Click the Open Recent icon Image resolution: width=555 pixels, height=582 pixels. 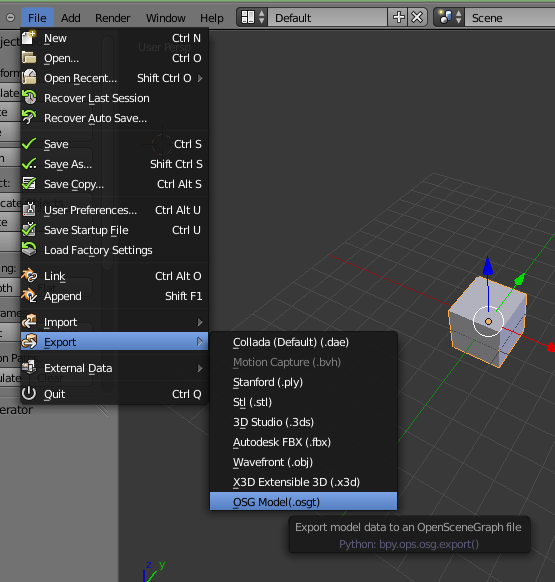[29, 78]
